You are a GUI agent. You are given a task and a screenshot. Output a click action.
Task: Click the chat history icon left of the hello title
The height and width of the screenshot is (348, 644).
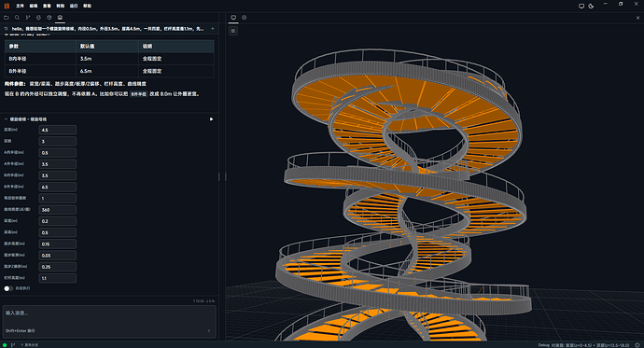click(x=7, y=29)
